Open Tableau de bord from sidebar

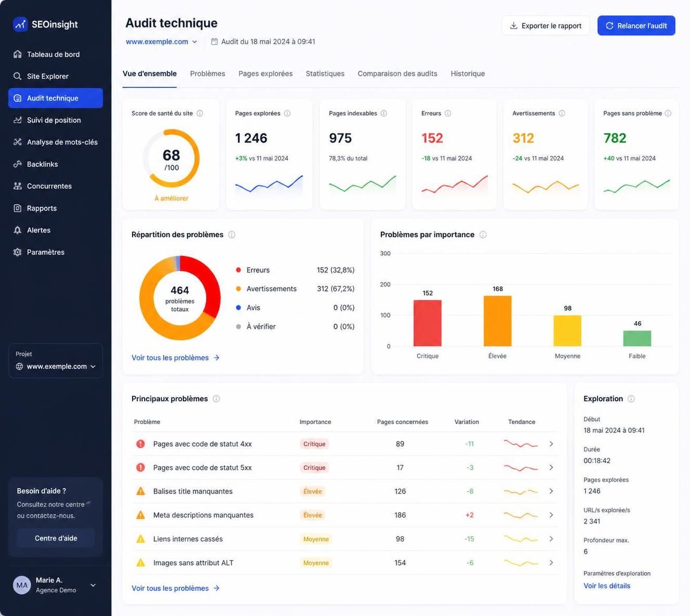point(55,54)
